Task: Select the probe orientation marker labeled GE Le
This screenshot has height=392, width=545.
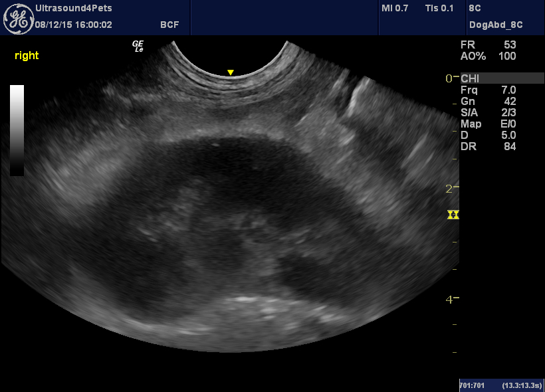Action: tap(138, 47)
